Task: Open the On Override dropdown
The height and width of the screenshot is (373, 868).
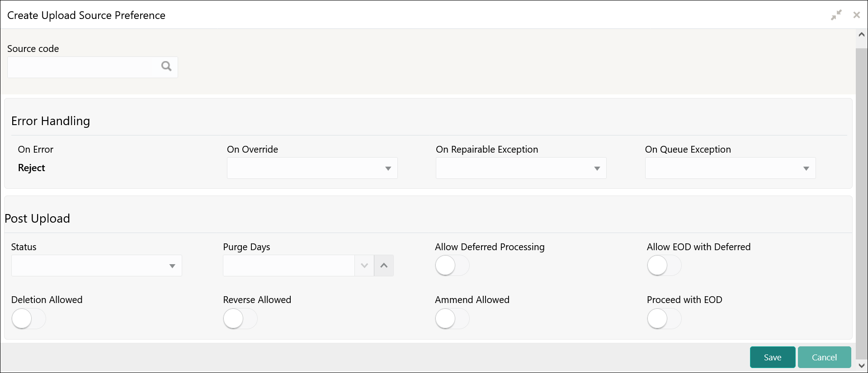Action: [312, 168]
